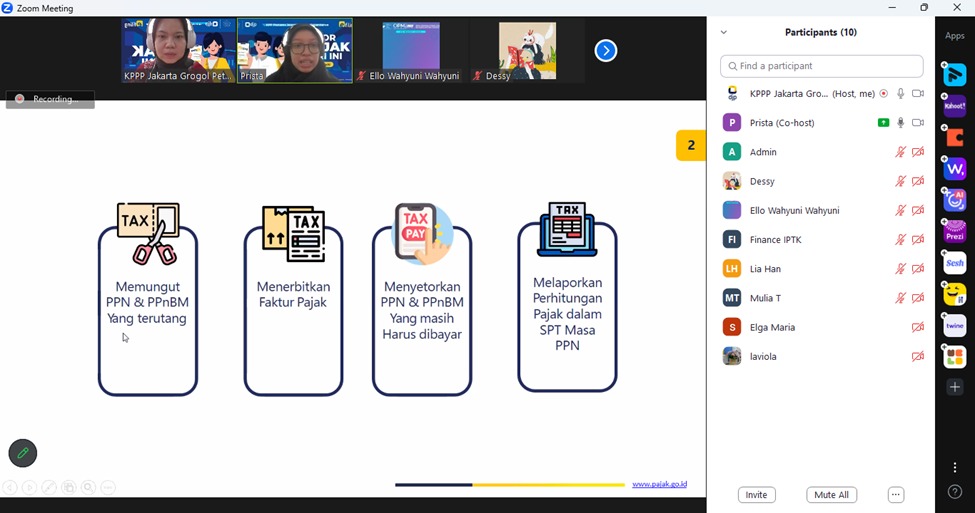Click the slide zoom magnifier icon

pos(89,488)
